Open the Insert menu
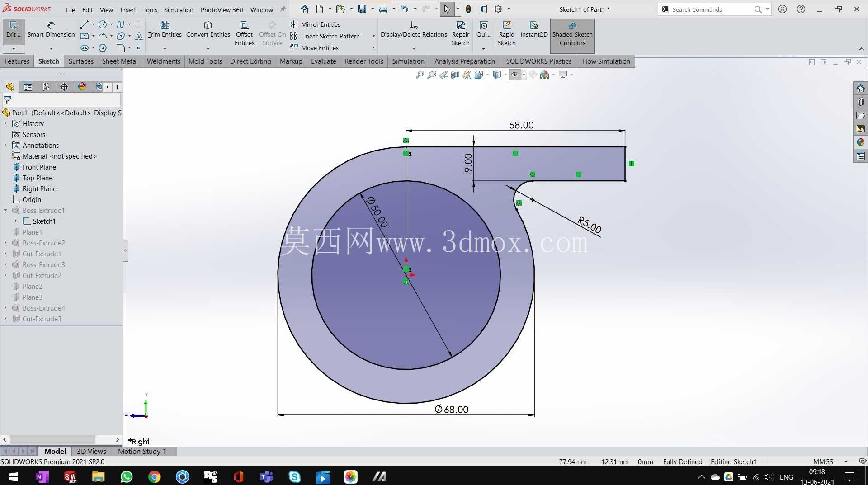 point(128,9)
